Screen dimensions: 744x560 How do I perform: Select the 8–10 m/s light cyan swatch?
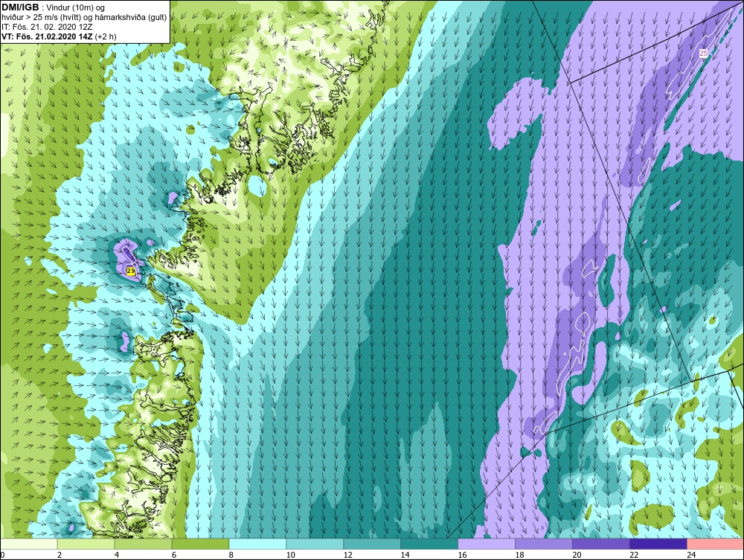[x=257, y=544]
